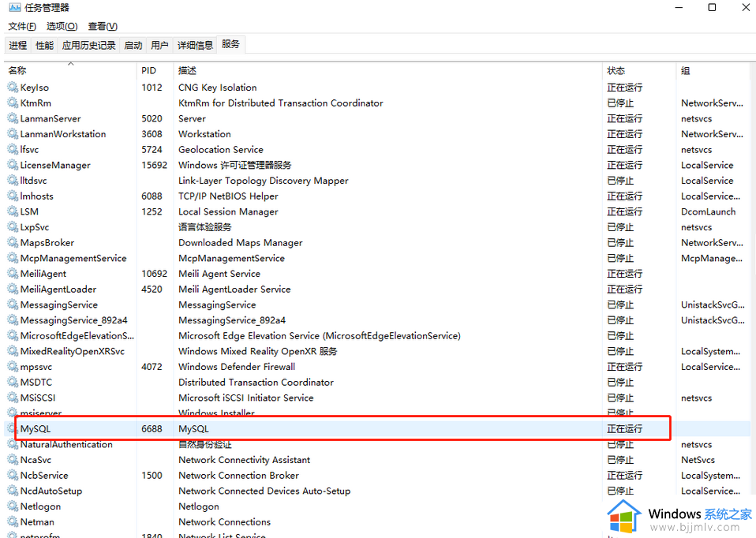This screenshot has width=756, height=538.
Task: Sort by the 组 column header
Action: pyautogui.click(x=713, y=70)
